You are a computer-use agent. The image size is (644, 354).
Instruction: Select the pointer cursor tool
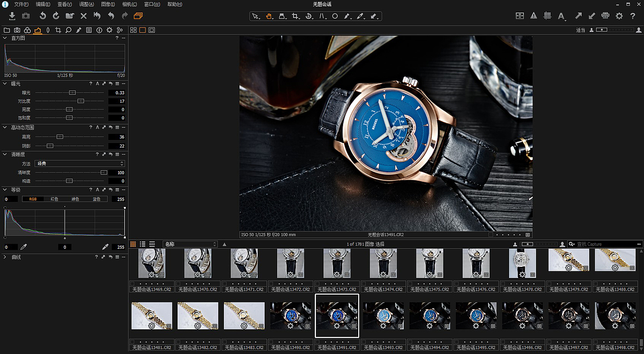[x=256, y=17]
